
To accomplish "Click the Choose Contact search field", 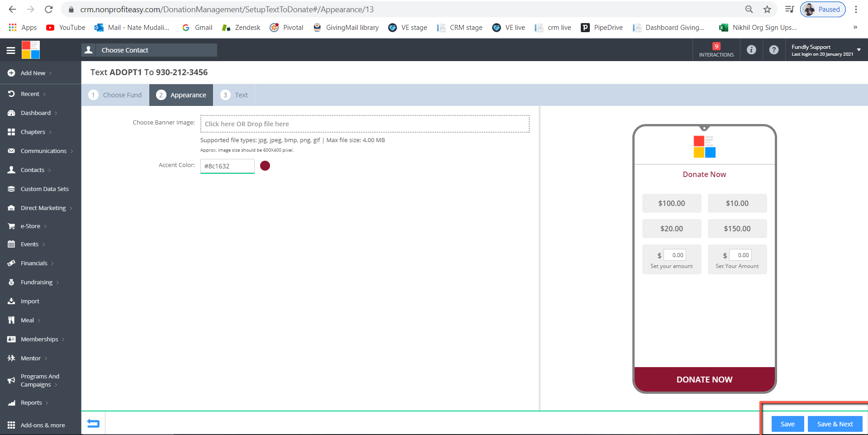I will (x=157, y=50).
